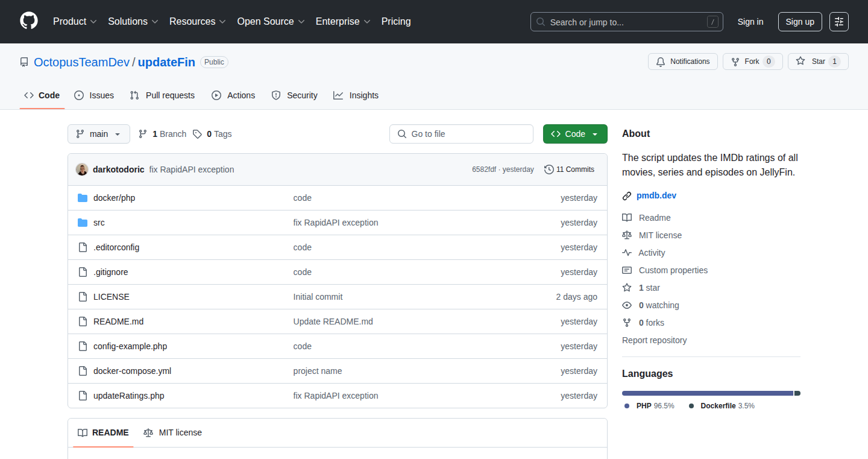
Task: Open the docker-compose.yml file
Action: tap(132, 371)
